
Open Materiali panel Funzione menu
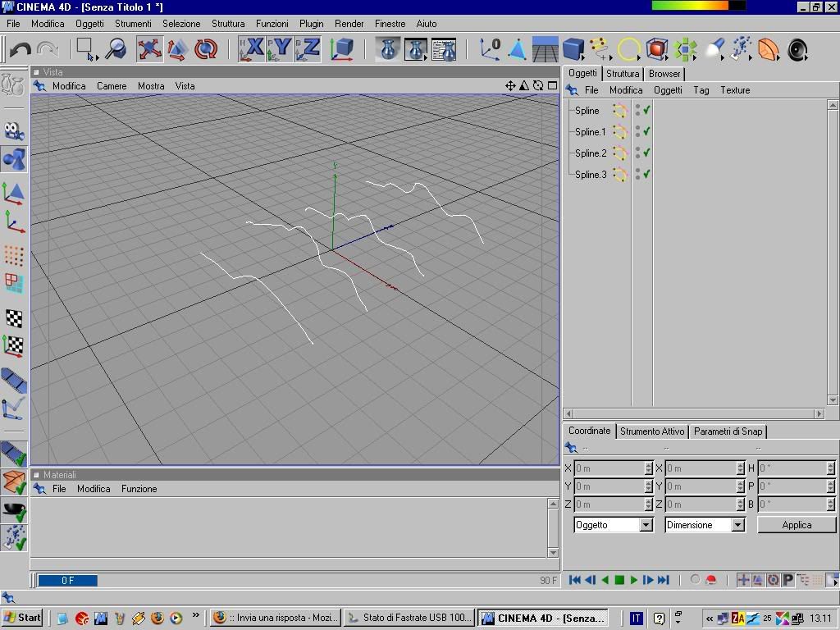139,489
